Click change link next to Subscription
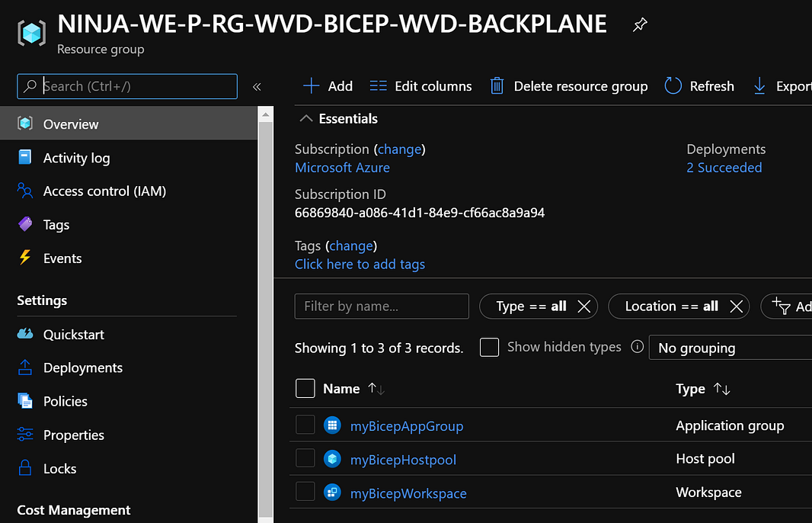 [399, 149]
